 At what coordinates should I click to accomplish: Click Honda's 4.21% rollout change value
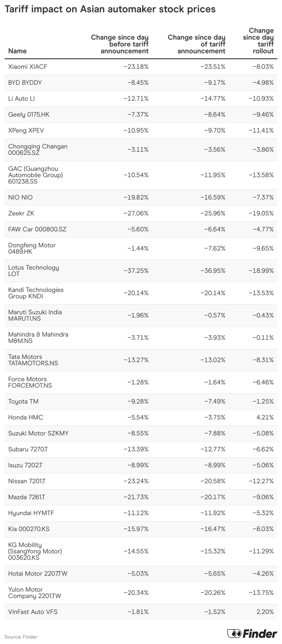click(x=265, y=417)
